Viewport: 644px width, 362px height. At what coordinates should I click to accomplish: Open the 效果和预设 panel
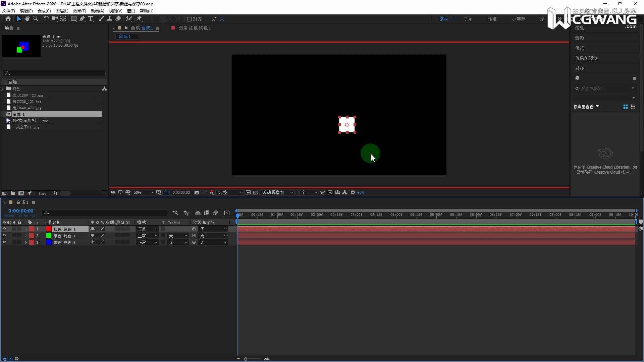(x=586, y=58)
